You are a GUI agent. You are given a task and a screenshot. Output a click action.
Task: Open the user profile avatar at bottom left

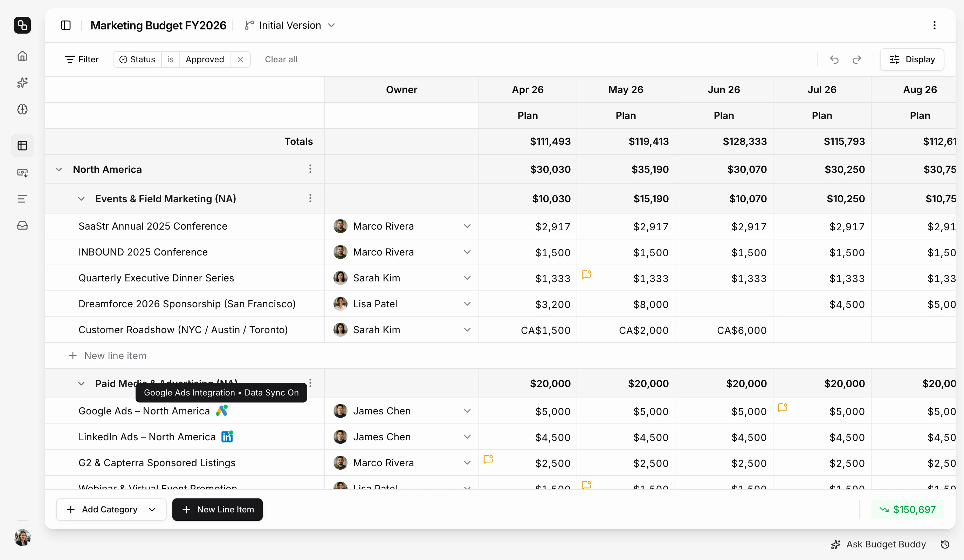22,538
